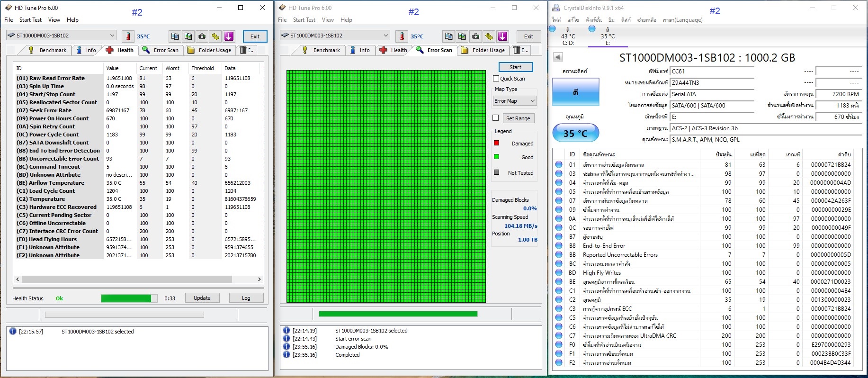
Task: Open File menu in left HD Tune window
Action: 9,20
